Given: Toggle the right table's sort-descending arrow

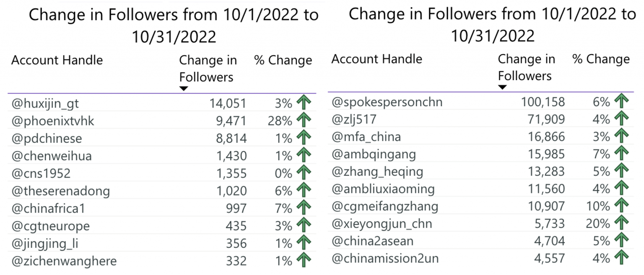Looking at the screenshot, I should [502, 87].
